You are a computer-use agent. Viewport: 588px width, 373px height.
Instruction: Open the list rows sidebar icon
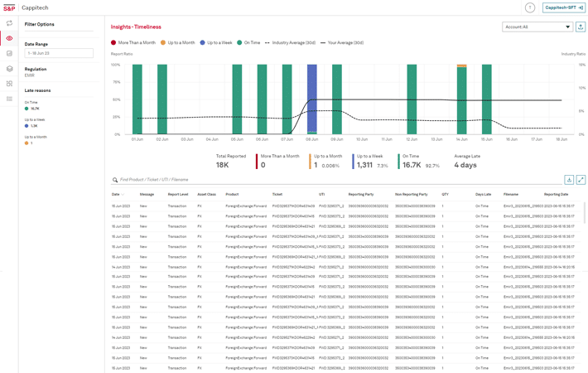coord(9,99)
